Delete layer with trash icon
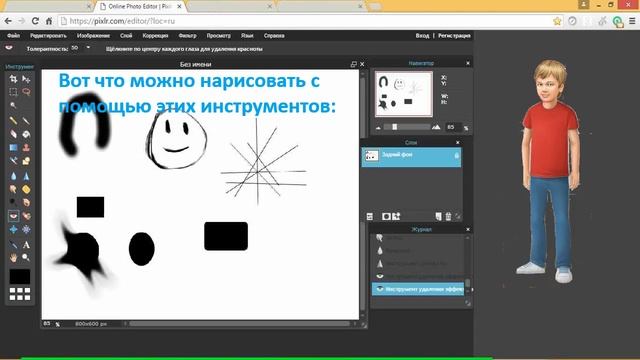The width and height of the screenshot is (640, 360). (448, 217)
